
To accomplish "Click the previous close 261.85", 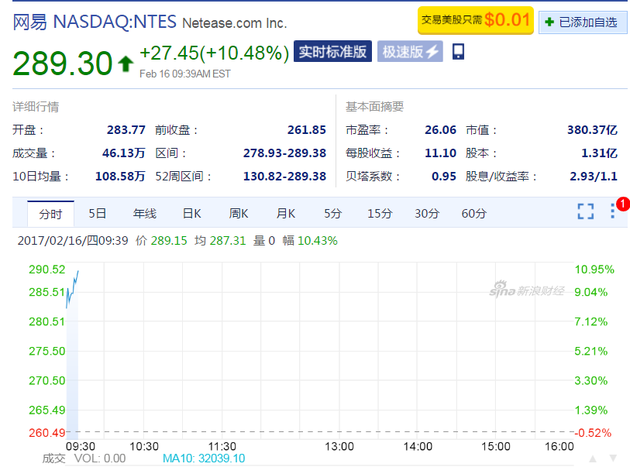I will pyautogui.click(x=307, y=130).
